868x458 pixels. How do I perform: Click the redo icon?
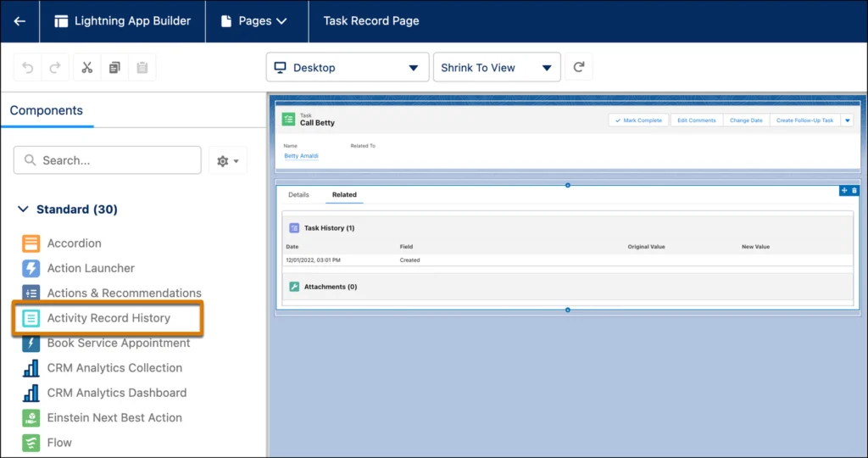pos(55,68)
